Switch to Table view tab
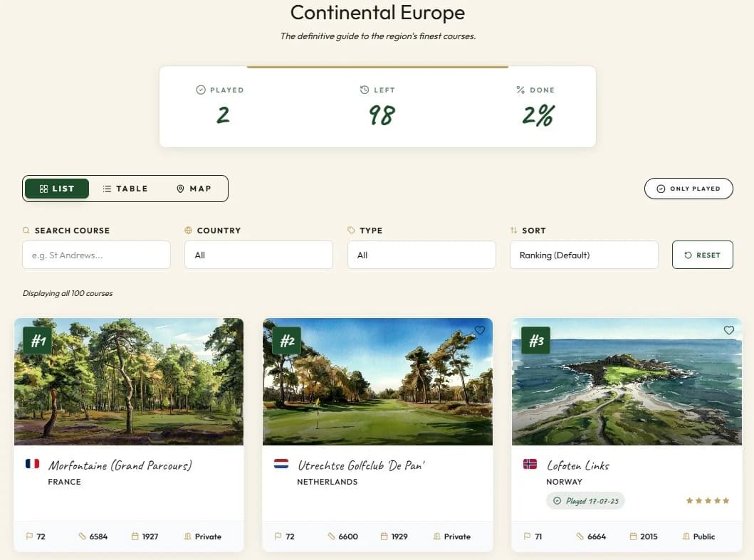754x560 pixels. click(x=125, y=189)
